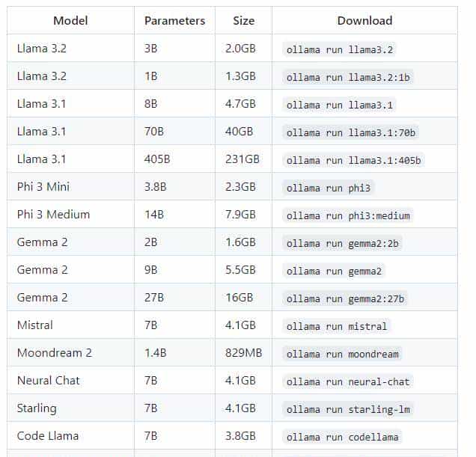Image resolution: width=476 pixels, height=457 pixels.
Task: Click the 'ollama run llama3.2' command
Action: coord(339,49)
